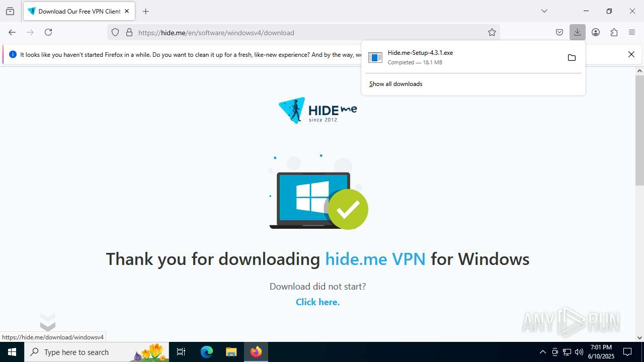Click scrollbar up arrow
The height and width of the screenshot is (362, 644).
pyautogui.click(x=639, y=71)
